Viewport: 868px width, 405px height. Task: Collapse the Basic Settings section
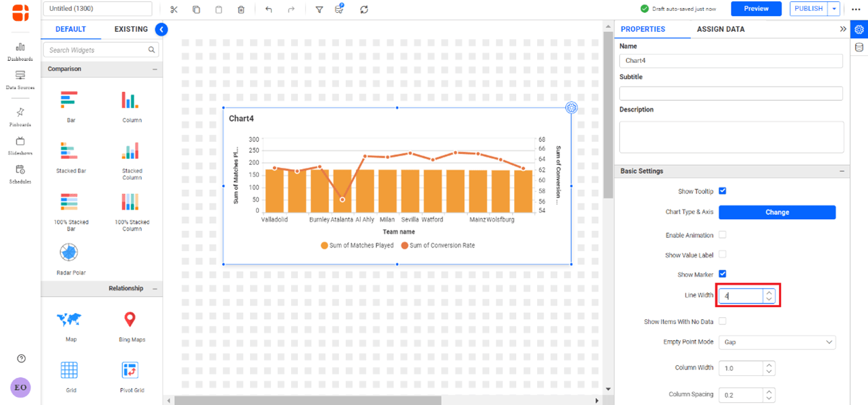coord(842,171)
